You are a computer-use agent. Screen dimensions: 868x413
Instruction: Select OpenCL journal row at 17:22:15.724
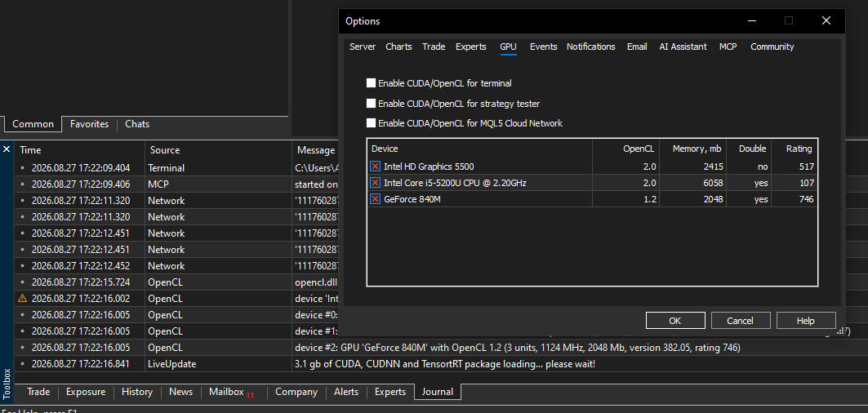click(176, 282)
